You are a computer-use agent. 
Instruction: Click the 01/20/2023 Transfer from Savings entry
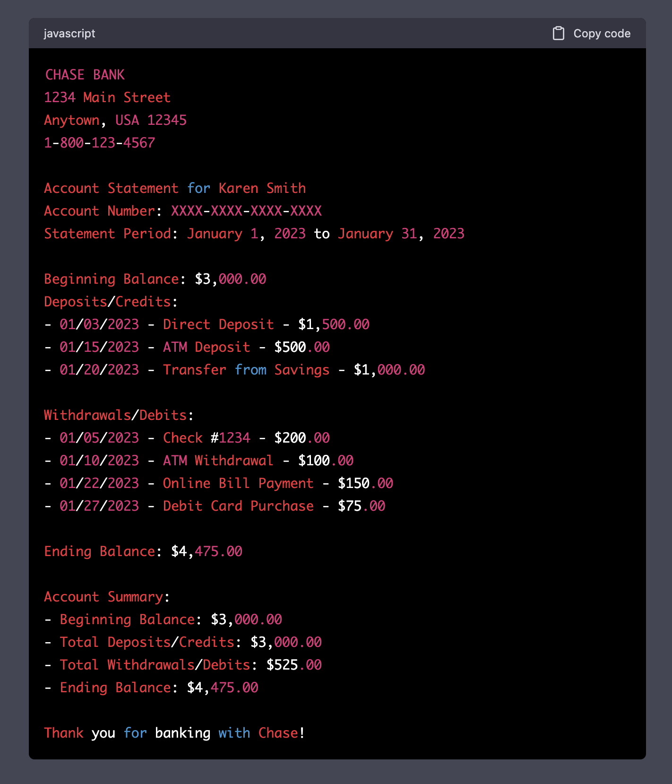tap(234, 370)
